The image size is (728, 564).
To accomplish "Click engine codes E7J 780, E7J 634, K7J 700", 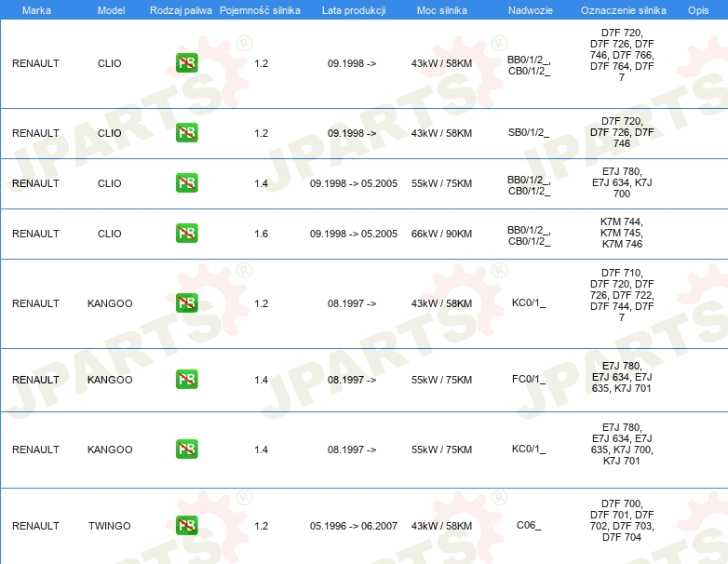I will (622, 182).
